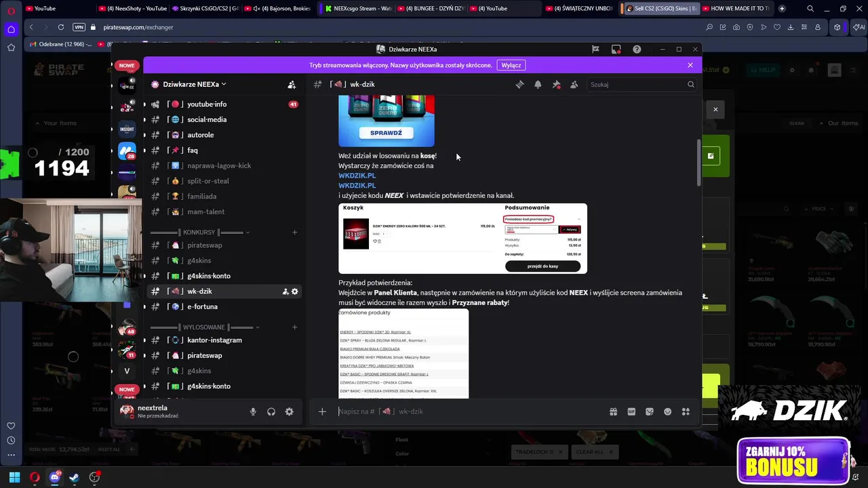This screenshot has width=868, height=488.
Task: Switch to BUNGEE browser tab
Action: 432,9
